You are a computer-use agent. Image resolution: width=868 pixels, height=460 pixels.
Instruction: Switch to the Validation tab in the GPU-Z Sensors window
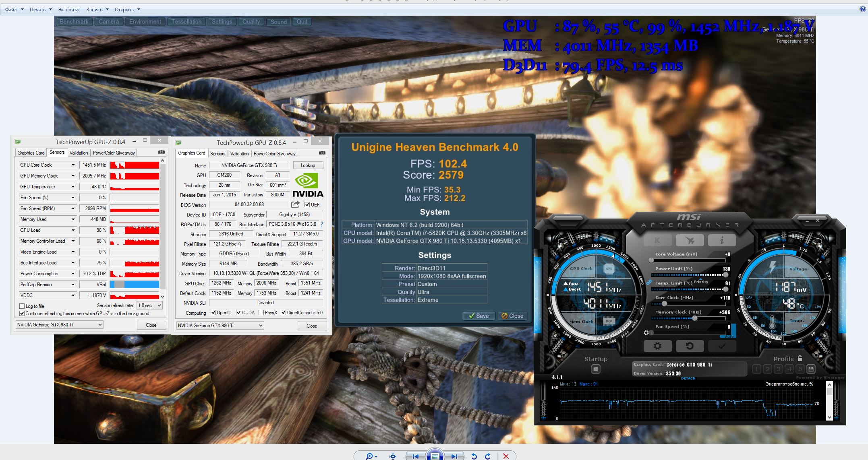point(79,153)
